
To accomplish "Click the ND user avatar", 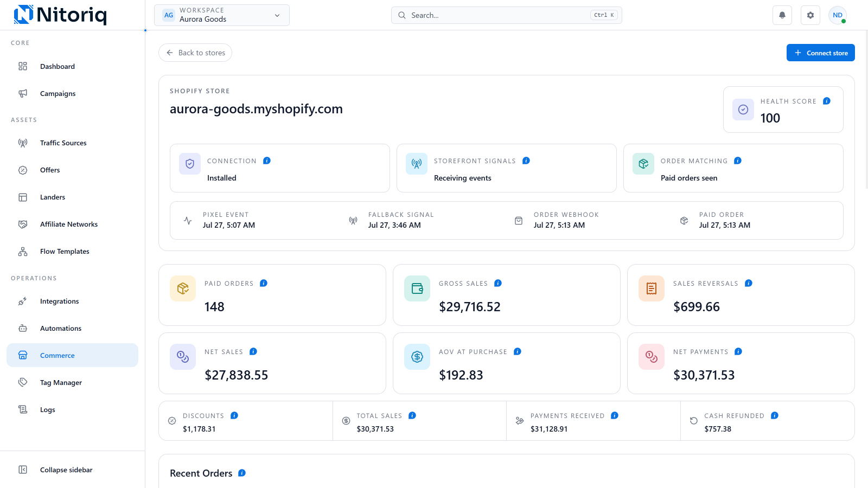I will pos(838,15).
